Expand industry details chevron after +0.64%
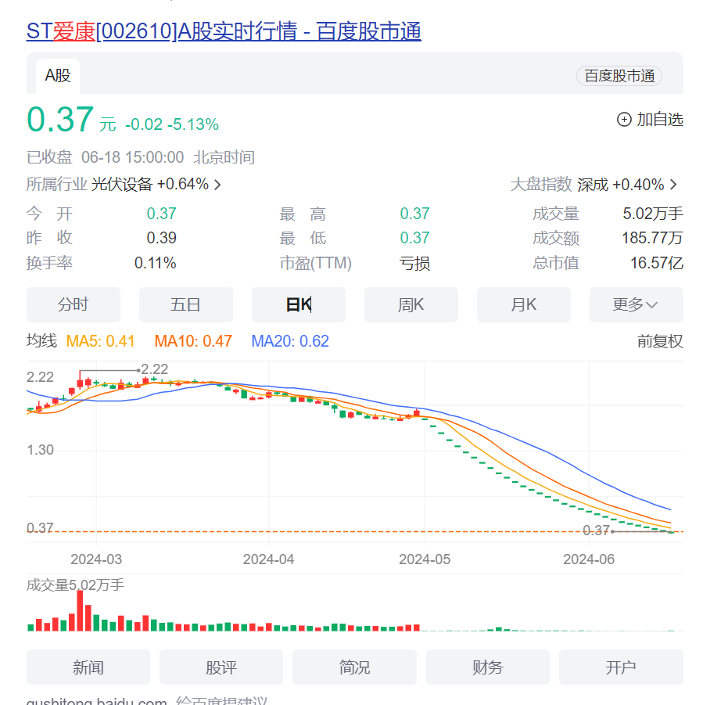728x705 pixels. tap(217, 185)
